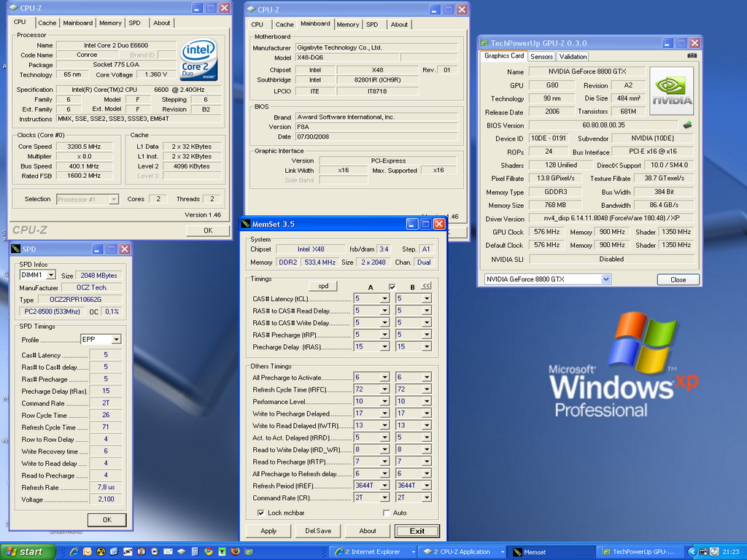The image size is (747, 560).
Task: Open the Cache tab in the left CPU-Z window
Action: 47,23
